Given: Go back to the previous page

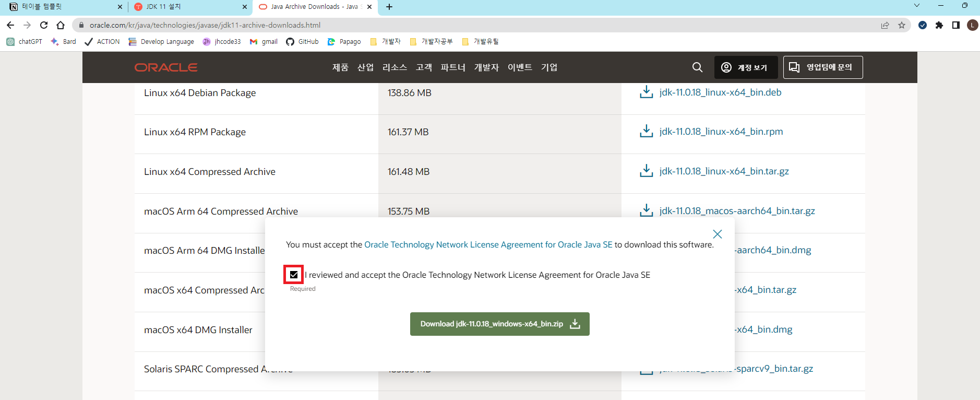Looking at the screenshot, I should [10, 25].
